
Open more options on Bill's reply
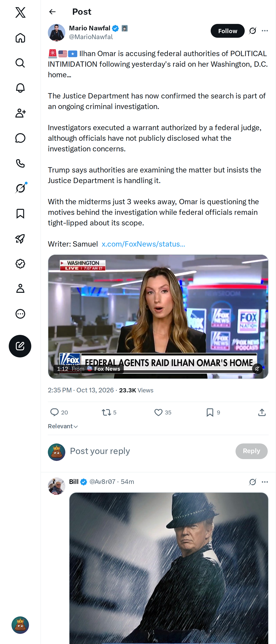tap(265, 482)
